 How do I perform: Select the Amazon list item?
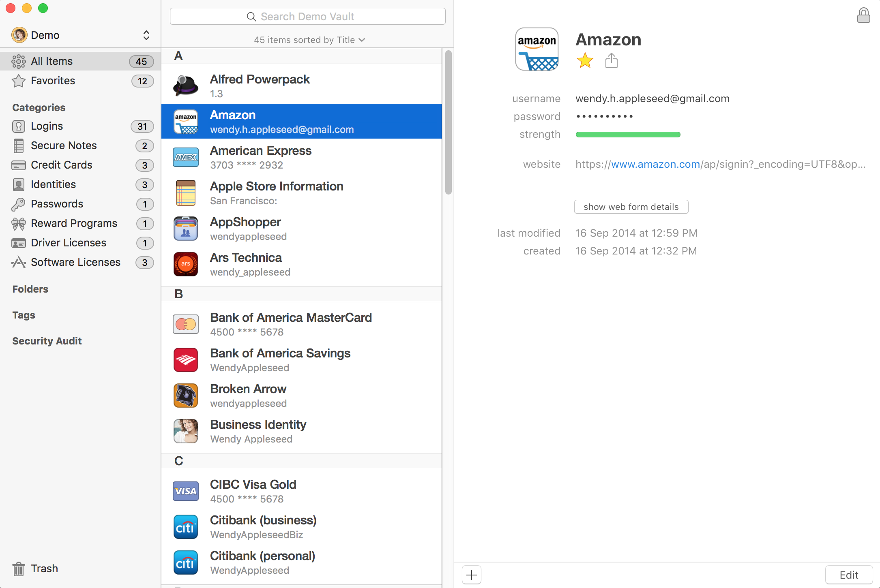pyautogui.click(x=301, y=122)
